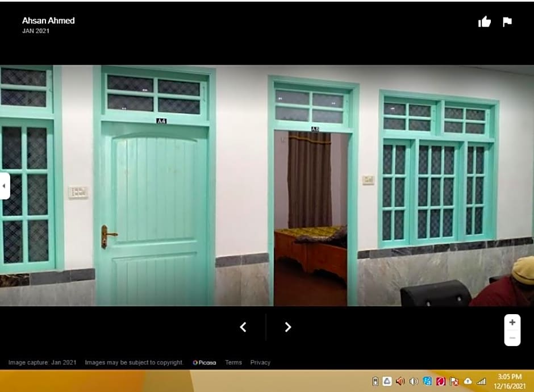Click the cloud upload tray icon

point(468,381)
